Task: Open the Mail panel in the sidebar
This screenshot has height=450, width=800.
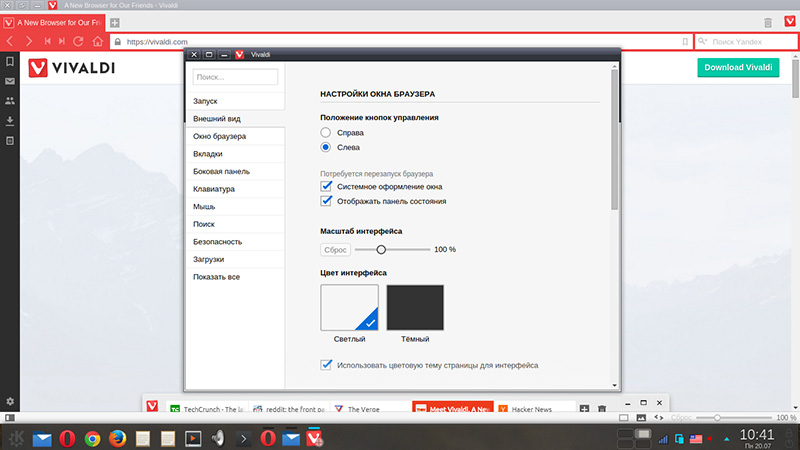Action: click(10, 81)
